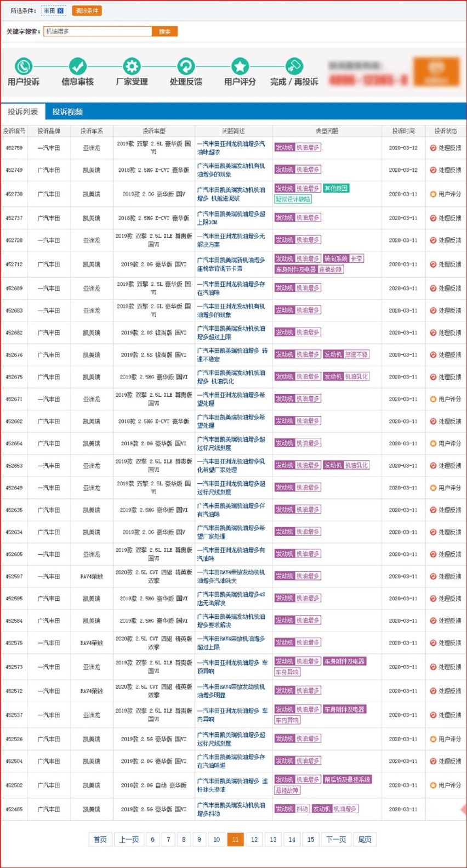Click 处理反馈 status icon in row 452605

(x=433, y=554)
